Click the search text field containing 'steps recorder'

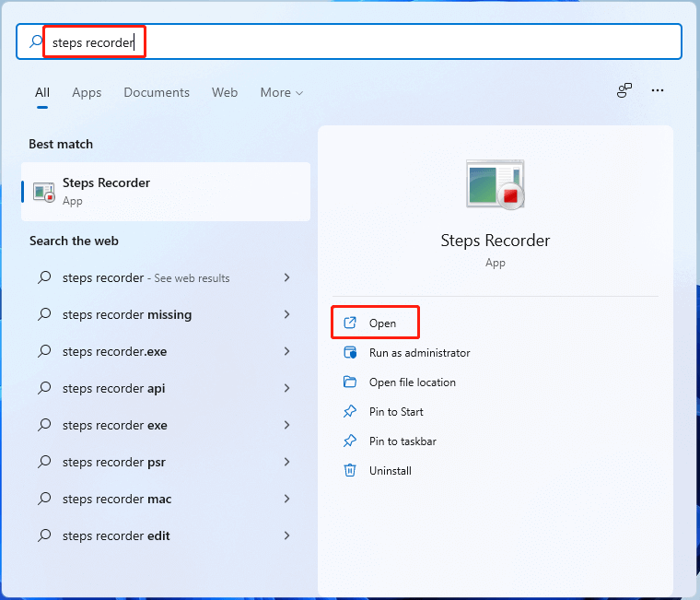348,42
